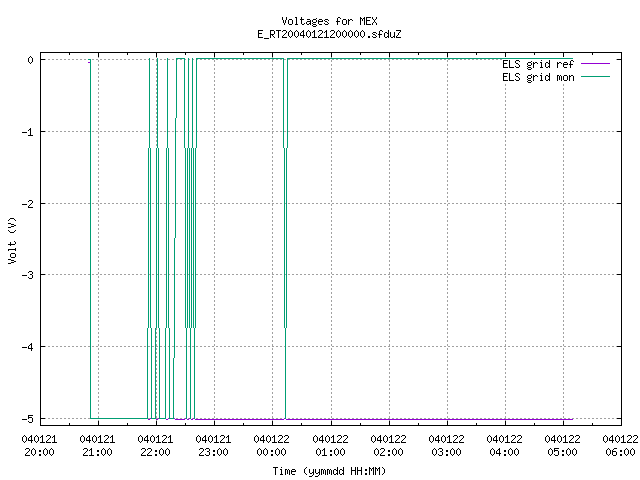
Task: Click the green ELS grid mon legend line
Action: [595, 77]
